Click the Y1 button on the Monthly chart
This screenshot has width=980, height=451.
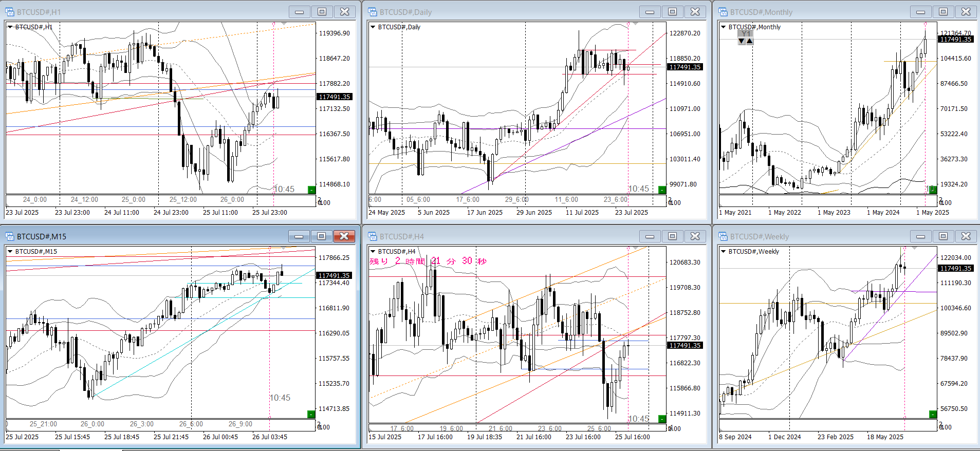coord(746,33)
